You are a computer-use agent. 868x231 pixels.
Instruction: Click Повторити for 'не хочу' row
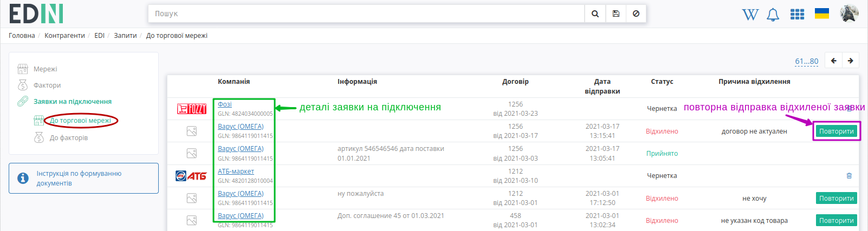coord(837,198)
